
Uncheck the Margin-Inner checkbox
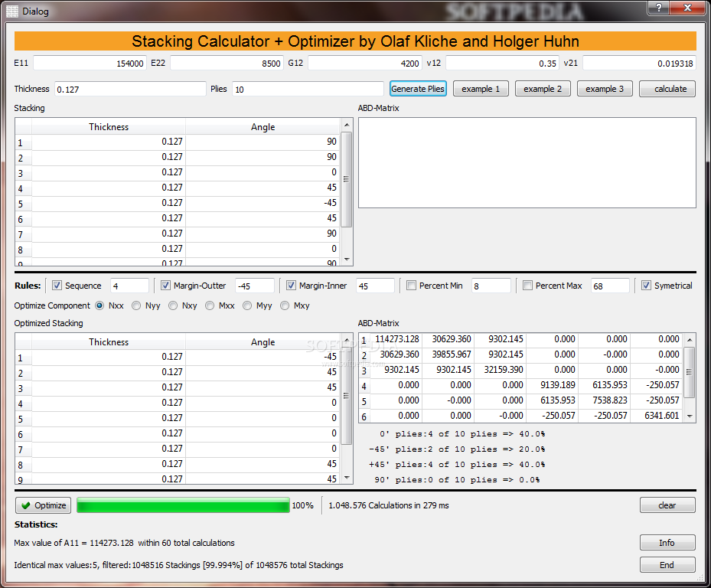(291, 286)
